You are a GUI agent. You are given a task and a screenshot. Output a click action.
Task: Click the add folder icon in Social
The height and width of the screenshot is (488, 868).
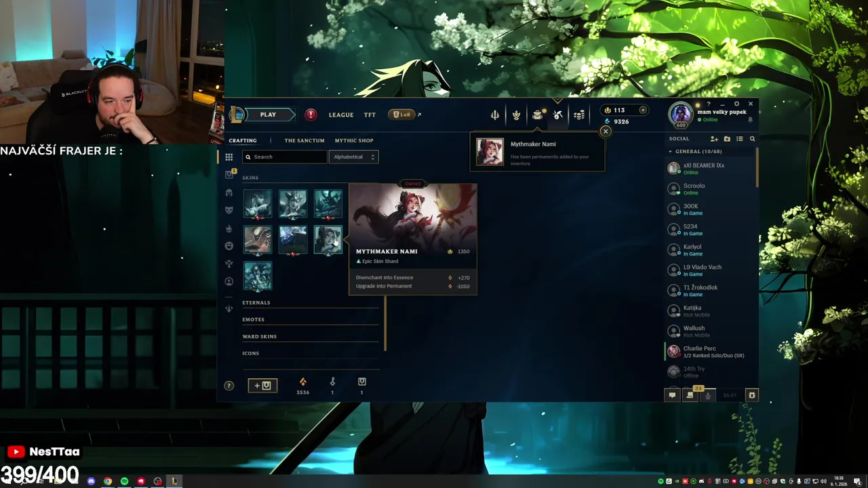point(727,139)
